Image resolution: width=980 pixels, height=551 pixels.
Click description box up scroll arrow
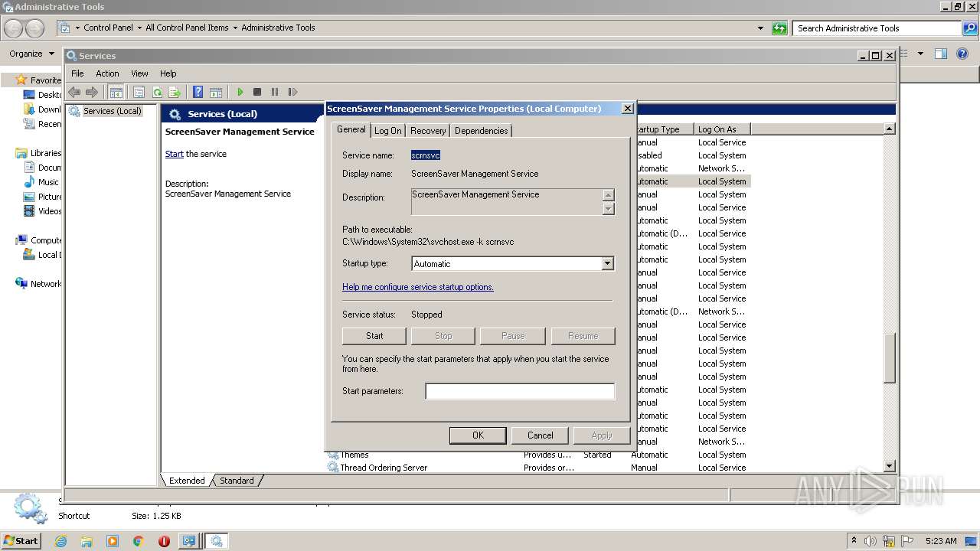[x=609, y=195]
